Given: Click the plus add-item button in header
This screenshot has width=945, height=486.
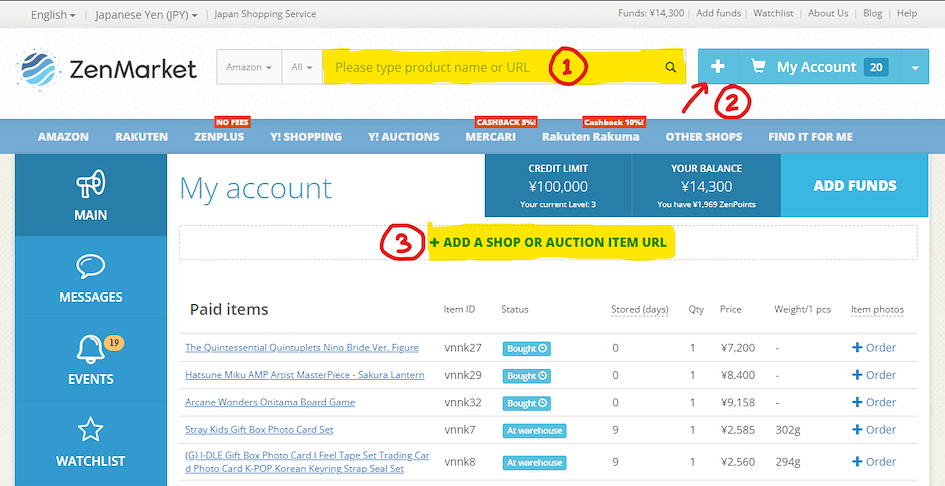Looking at the screenshot, I should (x=717, y=67).
